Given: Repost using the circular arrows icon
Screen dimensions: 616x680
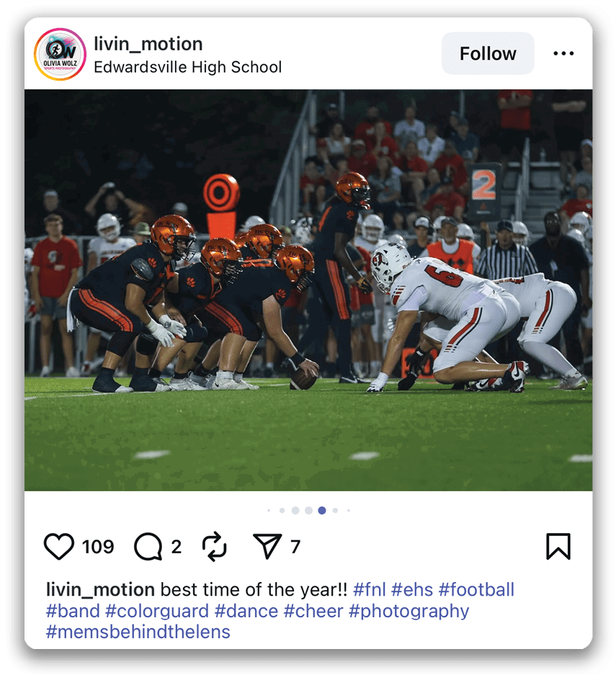Looking at the screenshot, I should [214, 547].
